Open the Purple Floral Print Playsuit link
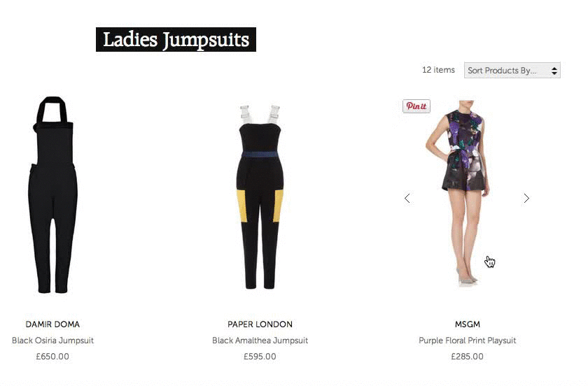This screenshot has width=588, height=386. point(468,341)
